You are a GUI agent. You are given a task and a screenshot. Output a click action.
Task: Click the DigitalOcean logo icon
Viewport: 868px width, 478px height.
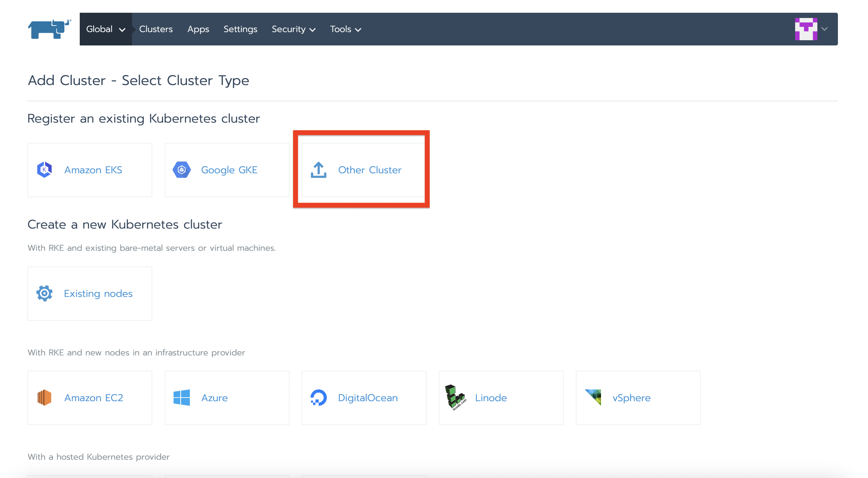pyautogui.click(x=318, y=398)
